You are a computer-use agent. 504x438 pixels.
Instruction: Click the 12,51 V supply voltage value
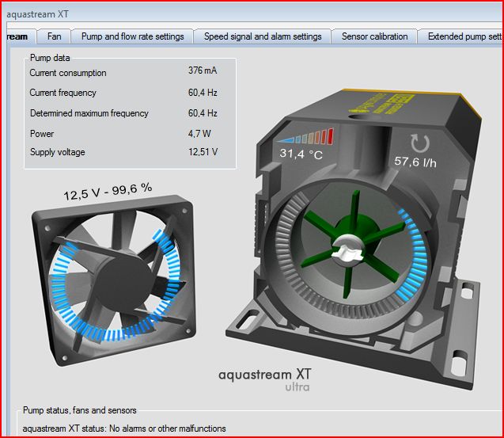click(x=203, y=151)
